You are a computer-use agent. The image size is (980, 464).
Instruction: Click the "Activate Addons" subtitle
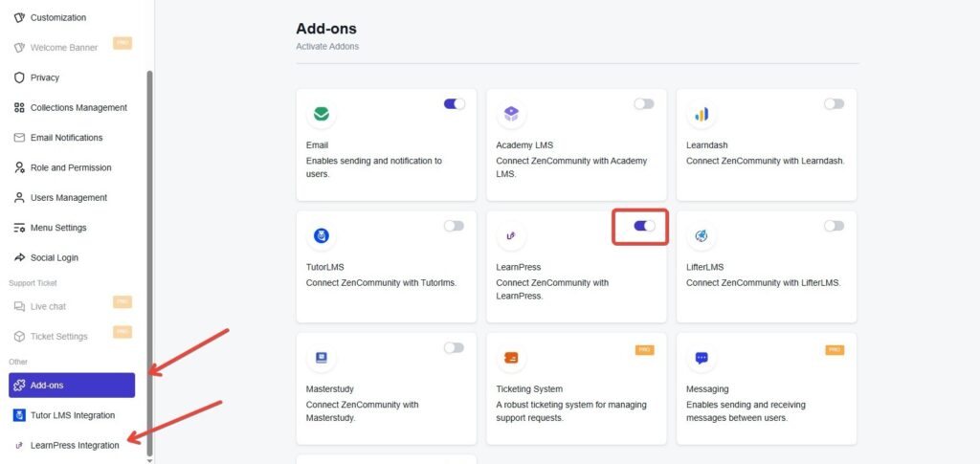pyautogui.click(x=327, y=46)
